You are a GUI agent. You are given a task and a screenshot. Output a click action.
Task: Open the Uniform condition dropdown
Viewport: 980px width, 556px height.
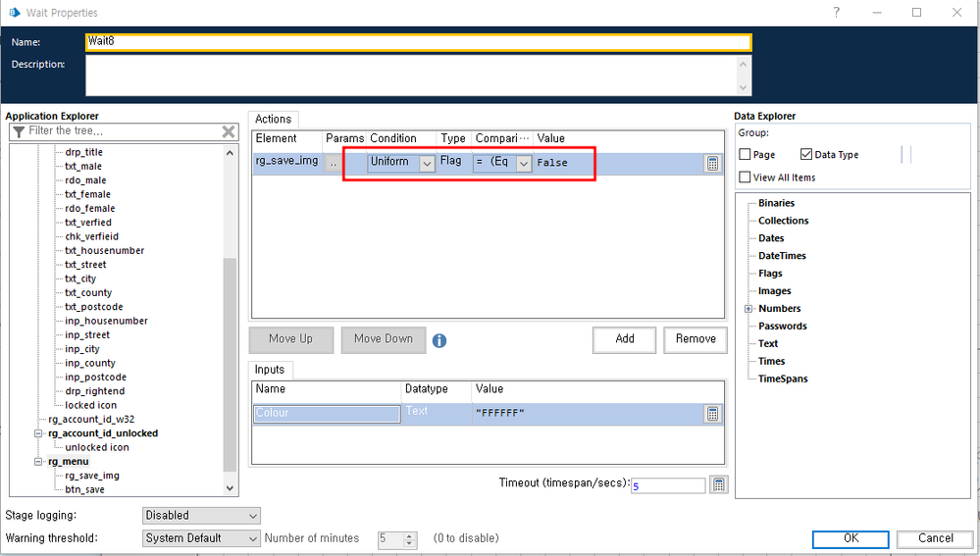click(x=427, y=164)
